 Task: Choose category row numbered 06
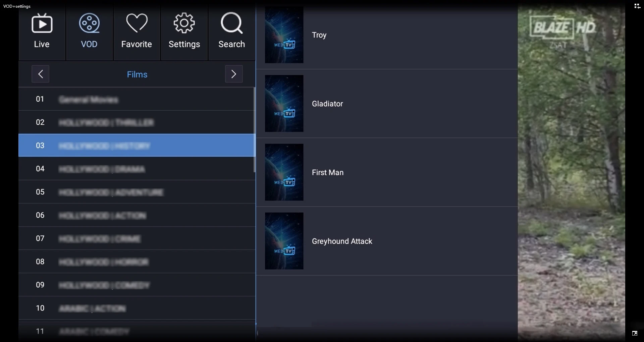point(136,215)
